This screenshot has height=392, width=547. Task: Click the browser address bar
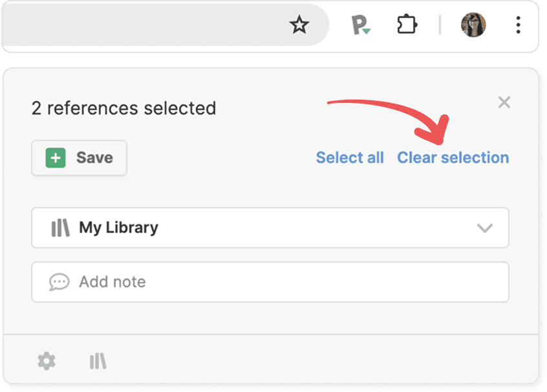tap(142, 25)
